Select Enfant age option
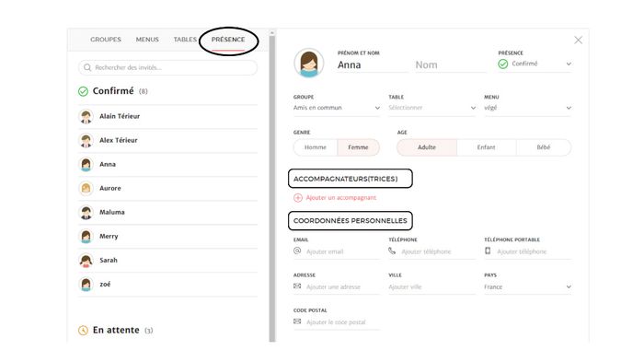Screen dimensions: 644x362 [487, 147]
